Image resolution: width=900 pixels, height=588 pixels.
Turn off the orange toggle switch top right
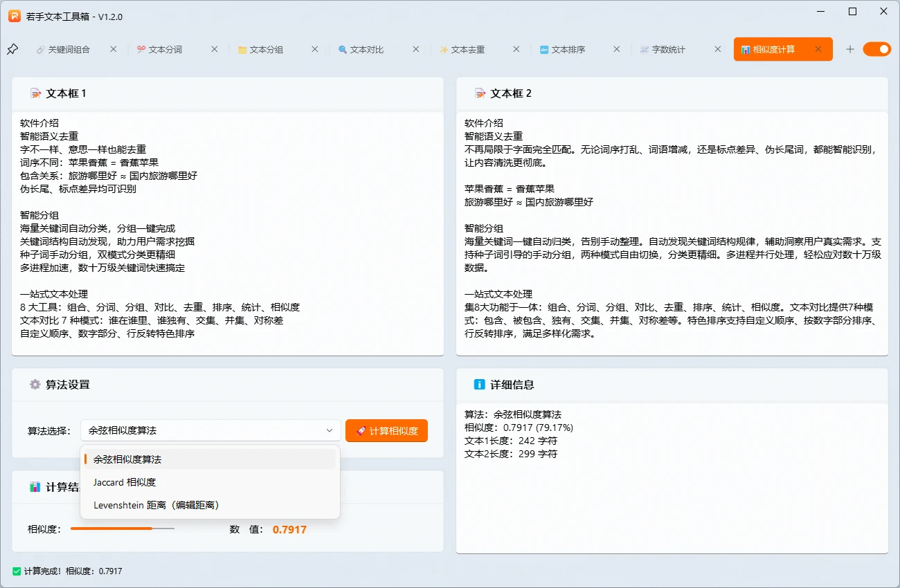point(877,49)
